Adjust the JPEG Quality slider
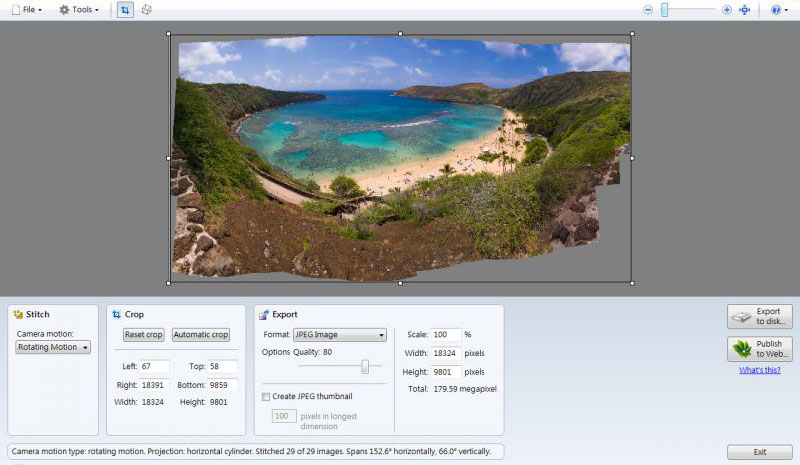The width and height of the screenshot is (800, 465). point(365,366)
